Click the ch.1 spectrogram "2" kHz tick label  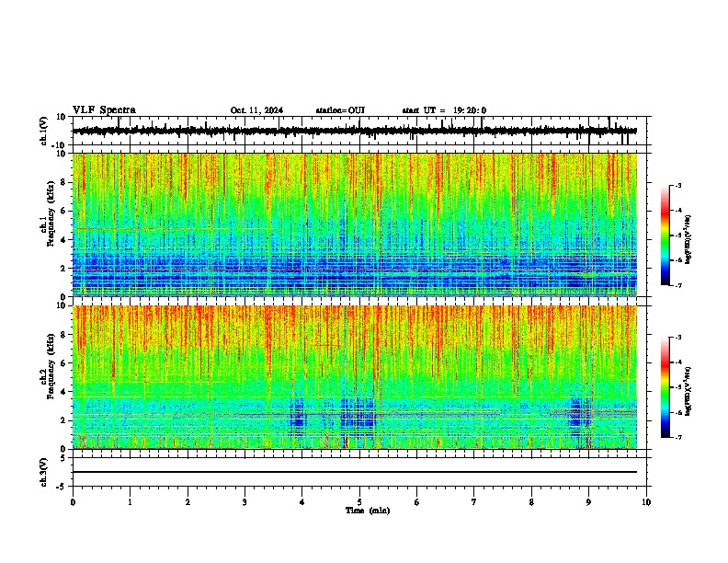click(x=63, y=269)
